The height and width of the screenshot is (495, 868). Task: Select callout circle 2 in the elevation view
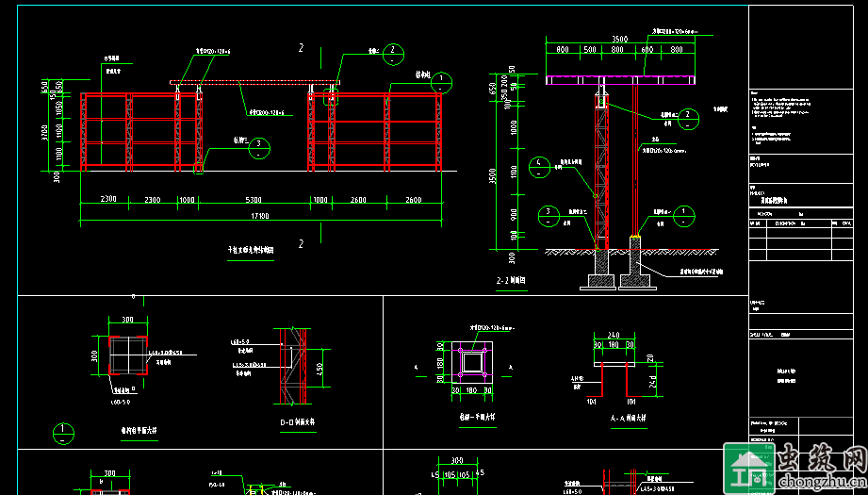[x=394, y=54]
